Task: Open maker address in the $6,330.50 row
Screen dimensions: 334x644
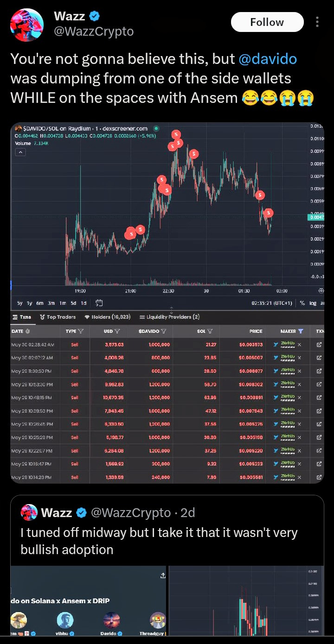Action: 288,424
